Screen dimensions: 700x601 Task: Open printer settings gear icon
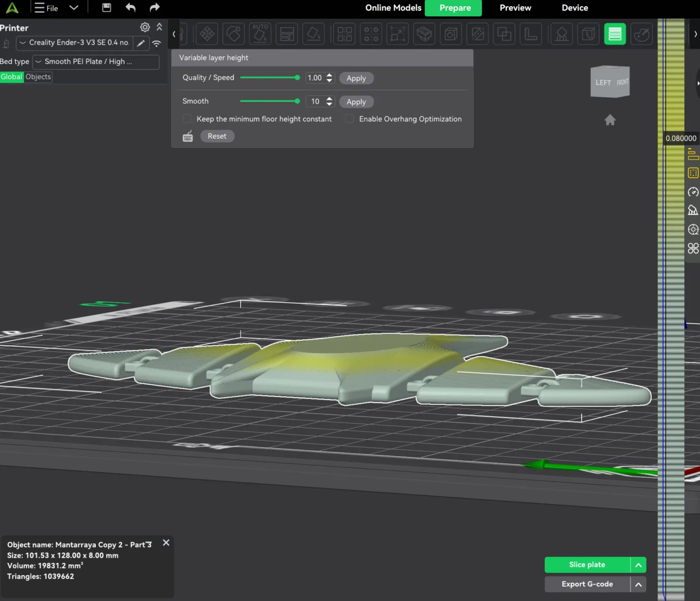145,27
